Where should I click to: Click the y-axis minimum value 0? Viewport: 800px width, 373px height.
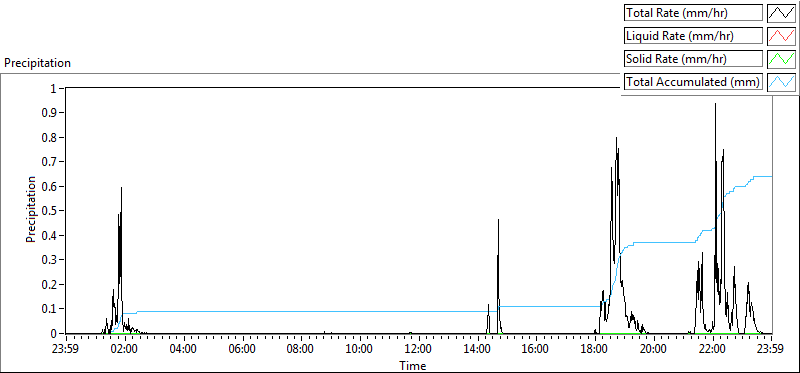tap(57, 333)
